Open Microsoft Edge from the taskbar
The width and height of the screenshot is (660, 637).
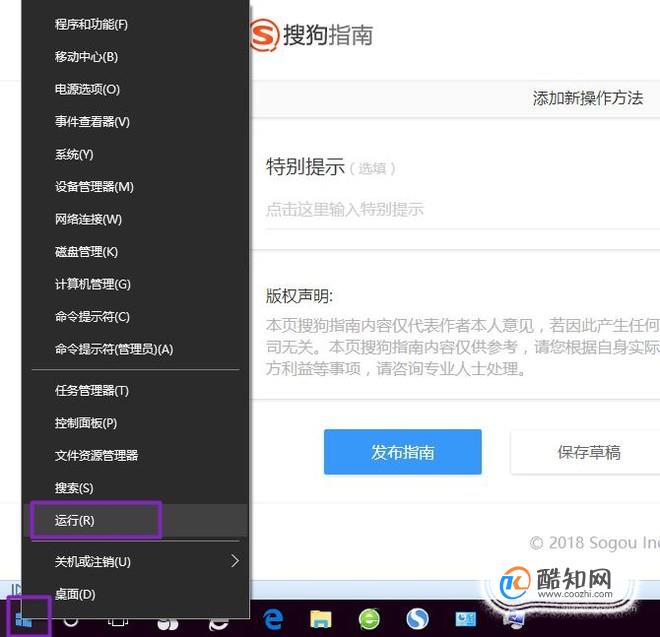click(x=273, y=619)
